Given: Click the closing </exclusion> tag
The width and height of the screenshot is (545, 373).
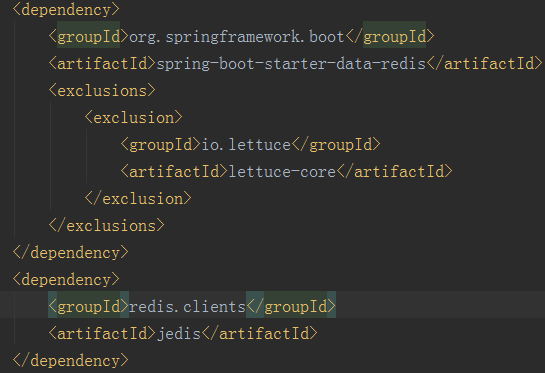Looking at the screenshot, I should point(138,199).
